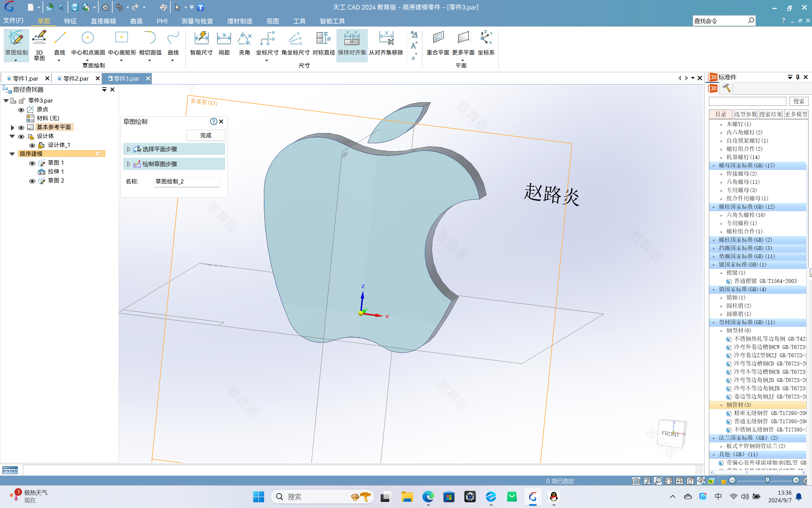
Task: Select the 草图绘制 sketch tool in ribbon
Action: 16,45
